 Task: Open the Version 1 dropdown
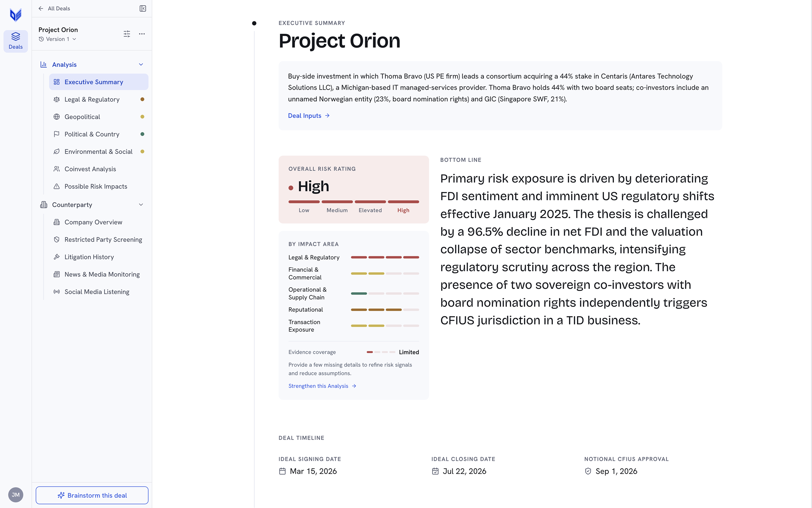57,39
